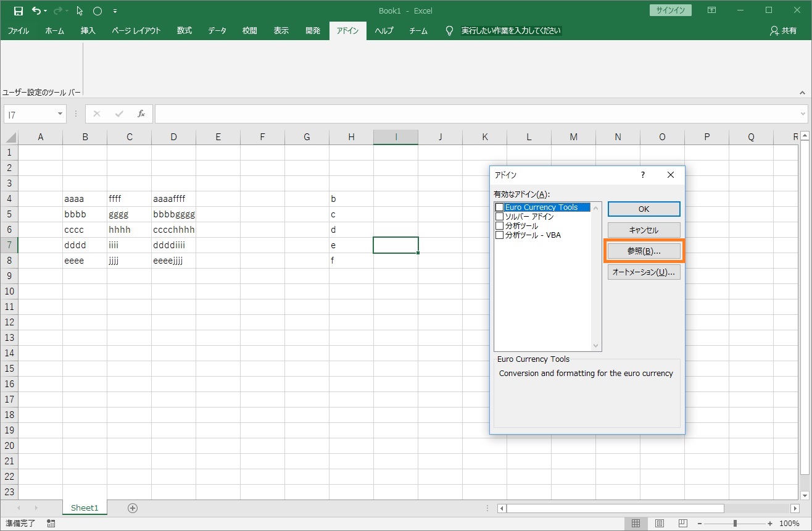The image size is (812, 531).
Task: Click the help question mark in アドイン dialog
Action: [643, 175]
